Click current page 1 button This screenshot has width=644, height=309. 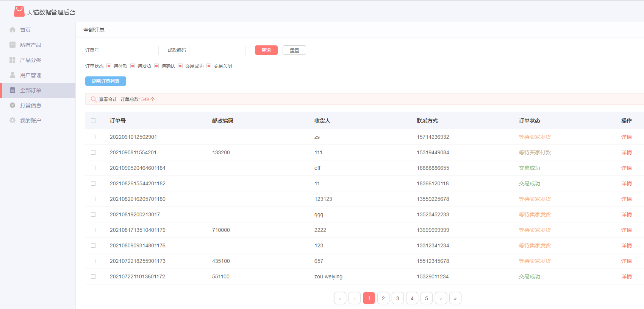point(369,298)
